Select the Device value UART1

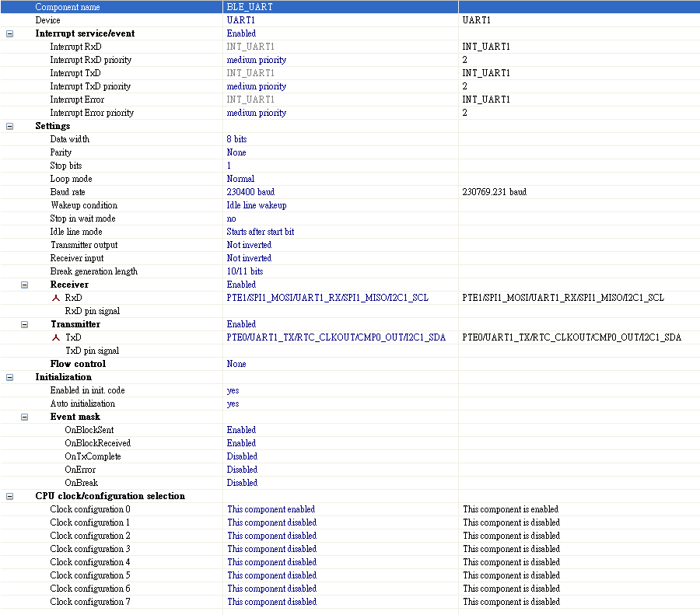pyautogui.click(x=240, y=20)
